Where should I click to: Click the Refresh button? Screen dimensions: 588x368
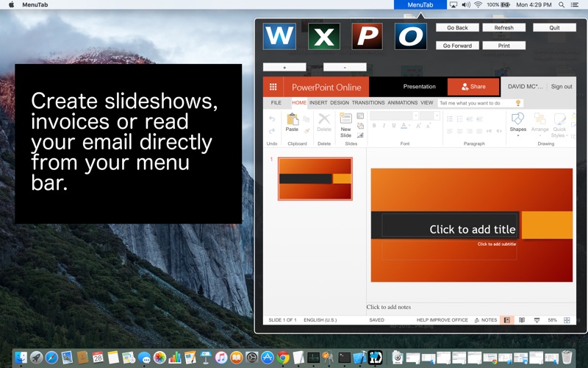coord(503,27)
